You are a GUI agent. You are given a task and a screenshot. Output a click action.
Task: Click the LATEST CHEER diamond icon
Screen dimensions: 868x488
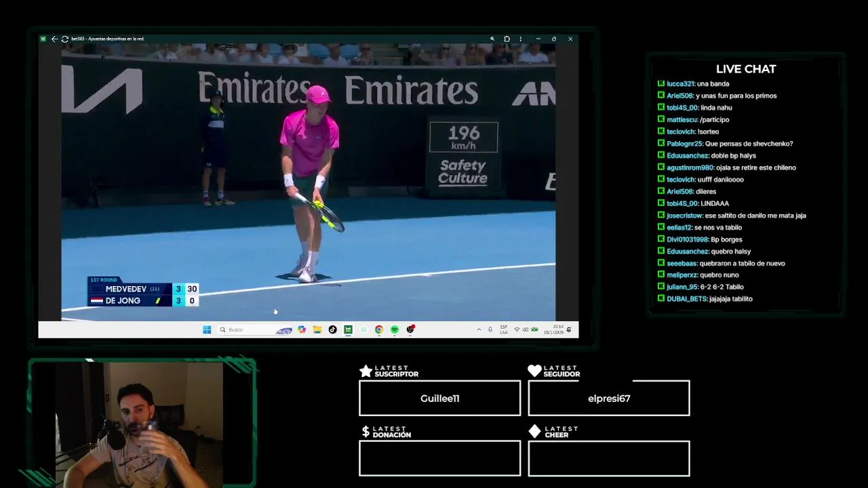coord(534,432)
